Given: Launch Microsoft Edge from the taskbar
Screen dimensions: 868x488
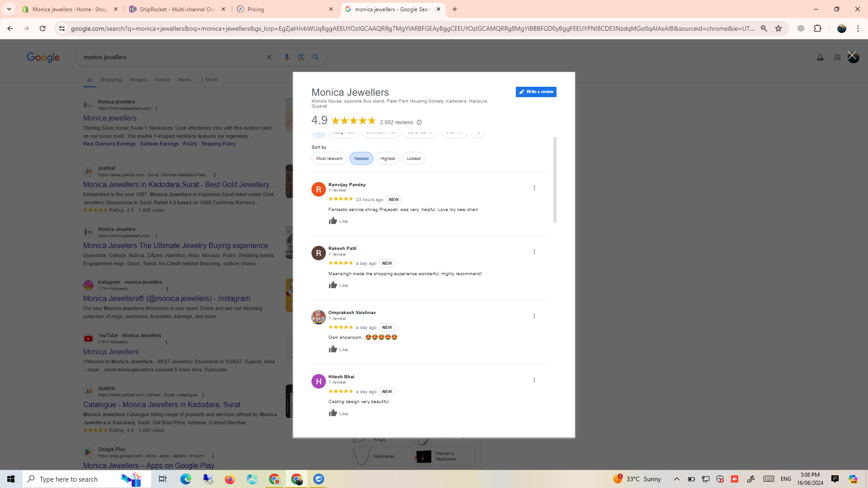Looking at the screenshot, I should (185, 479).
